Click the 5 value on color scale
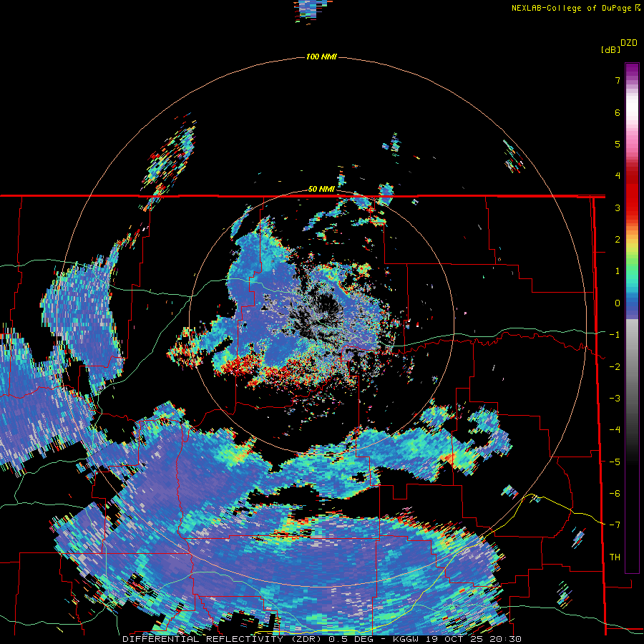The width and height of the screenshot is (644, 644). pos(618,144)
